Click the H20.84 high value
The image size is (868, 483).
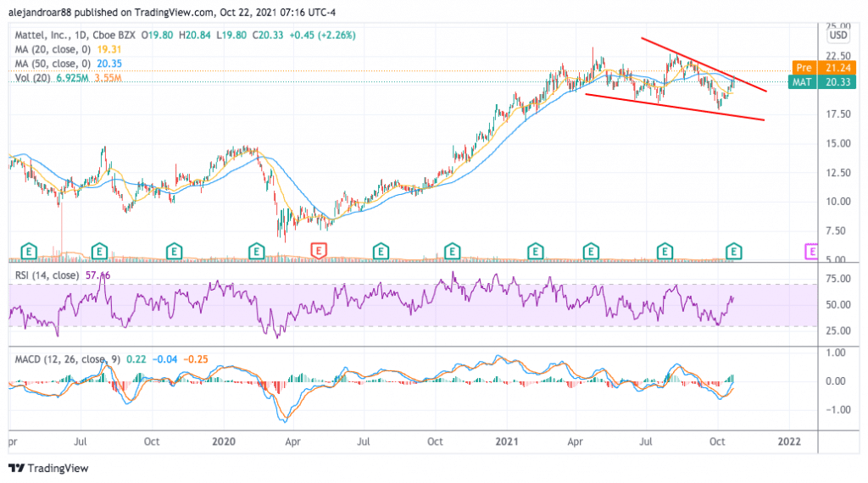195,35
